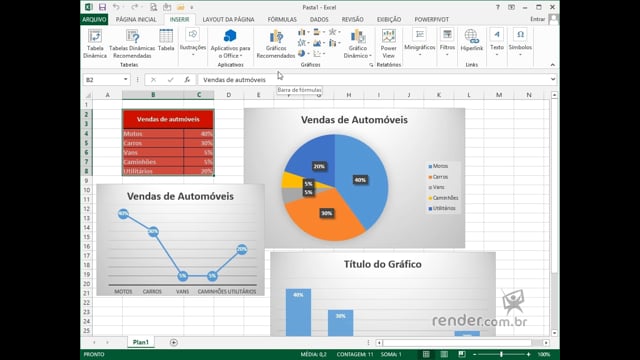
Task: Open the Símbolos menu
Action: (520, 42)
